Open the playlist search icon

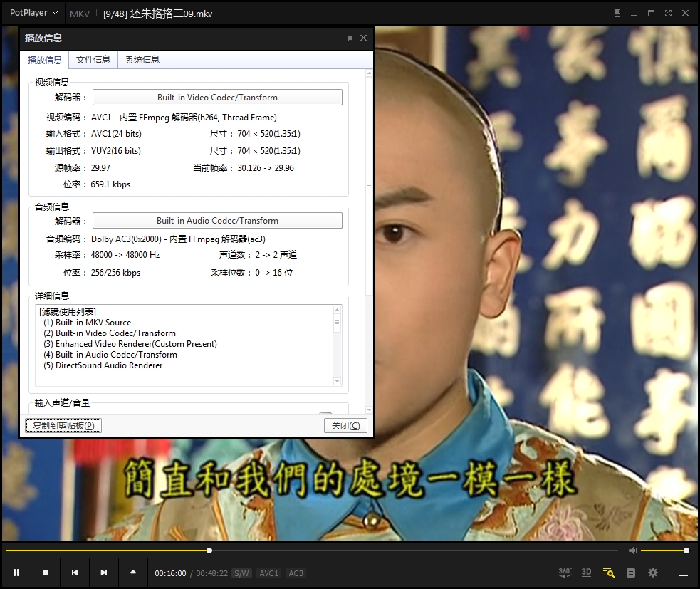[x=608, y=573]
